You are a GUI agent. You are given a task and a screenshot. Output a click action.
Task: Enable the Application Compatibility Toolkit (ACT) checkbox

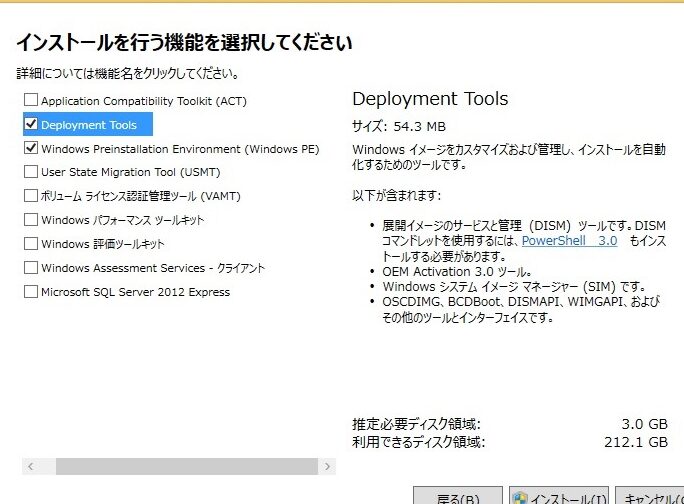[31, 101]
